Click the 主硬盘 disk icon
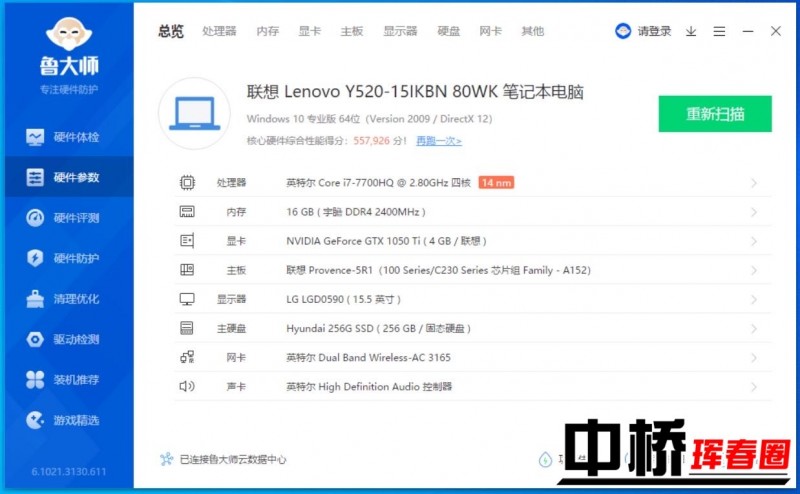This screenshot has width=800, height=494. (187, 328)
